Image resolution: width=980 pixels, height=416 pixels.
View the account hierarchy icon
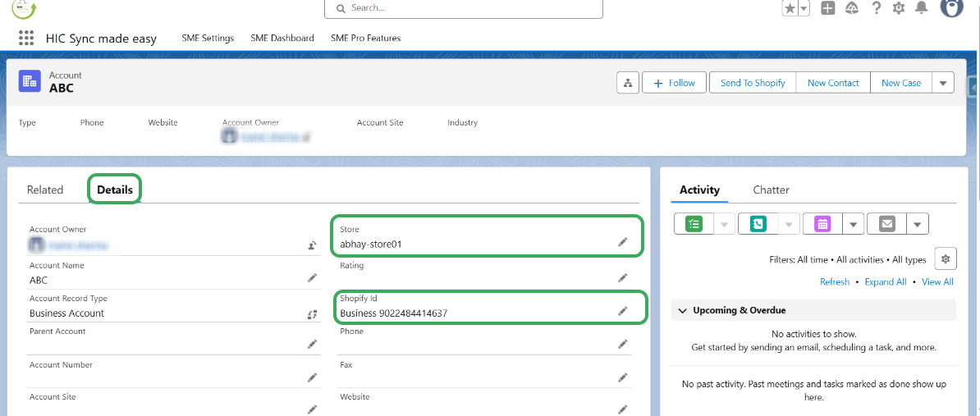pyautogui.click(x=628, y=82)
